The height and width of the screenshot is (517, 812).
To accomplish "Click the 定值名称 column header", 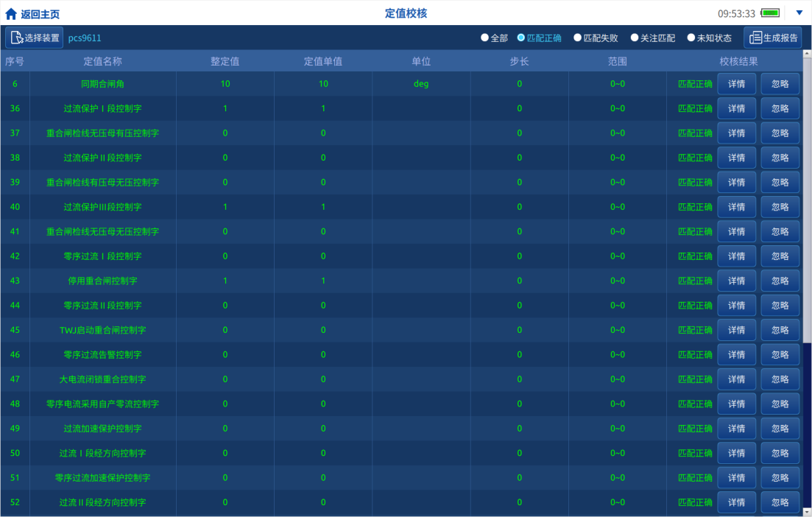I will click(x=102, y=61).
